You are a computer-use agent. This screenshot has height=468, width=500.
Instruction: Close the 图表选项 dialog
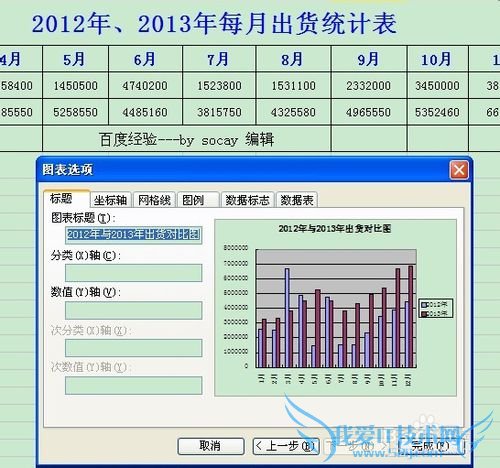459,170
